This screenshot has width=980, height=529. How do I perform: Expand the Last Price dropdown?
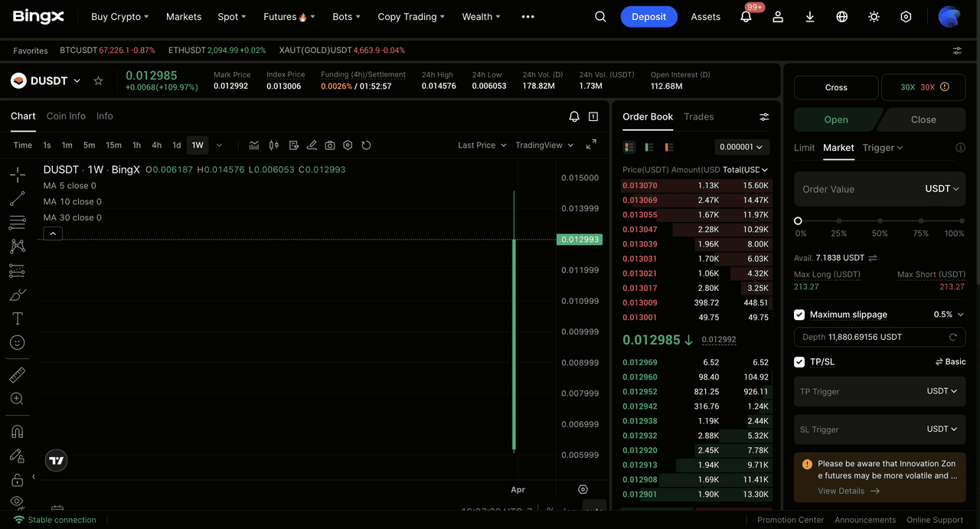pyautogui.click(x=482, y=145)
